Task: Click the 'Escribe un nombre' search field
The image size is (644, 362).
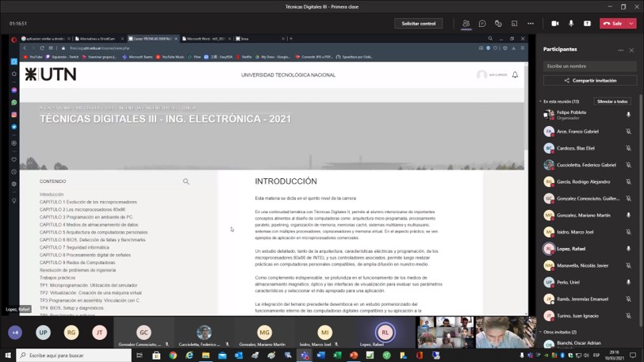Action: pos(590,66)
